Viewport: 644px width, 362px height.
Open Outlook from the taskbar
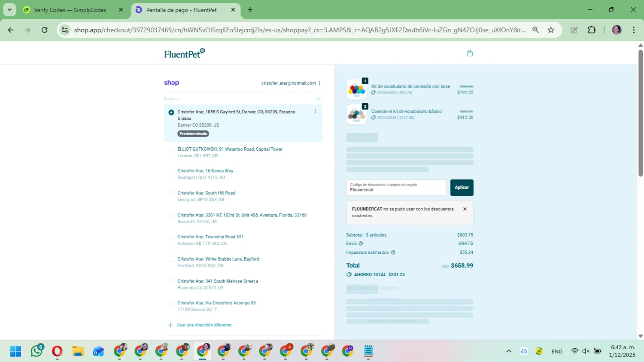coord(98,351)
